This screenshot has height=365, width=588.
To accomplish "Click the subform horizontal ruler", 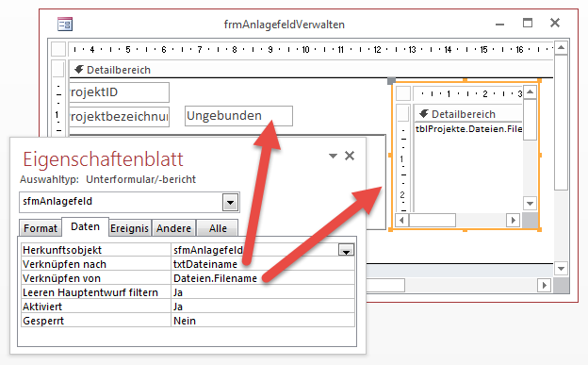I will click(468, 93).
